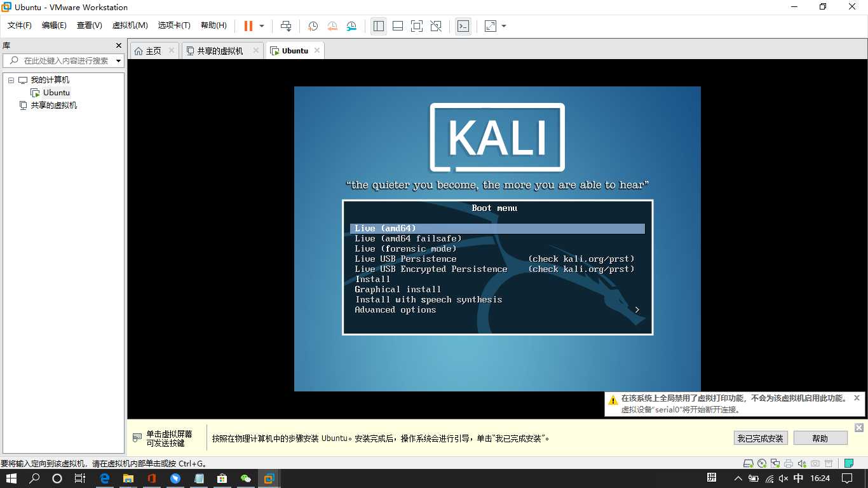This screenshot has width=868, height=488.
Task: Toggle the console view button
Action: [x=463, y=26]
